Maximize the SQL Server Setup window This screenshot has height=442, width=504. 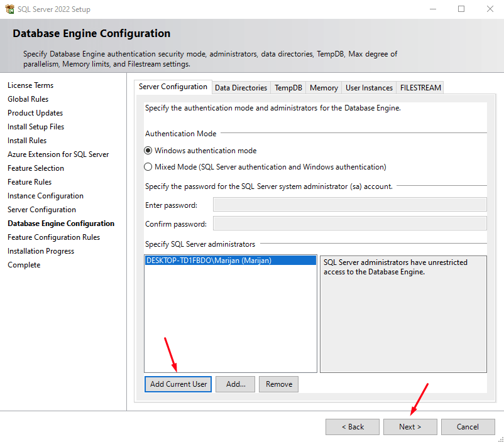(x=461, y=9)
